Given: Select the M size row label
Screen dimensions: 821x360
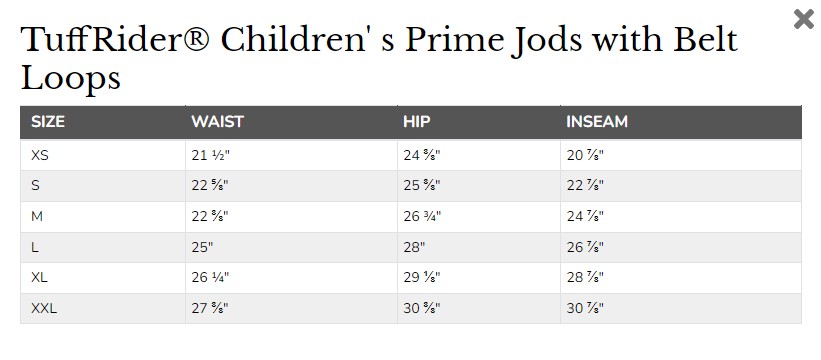Looking at the screenshot, I should tap(37, 216).
